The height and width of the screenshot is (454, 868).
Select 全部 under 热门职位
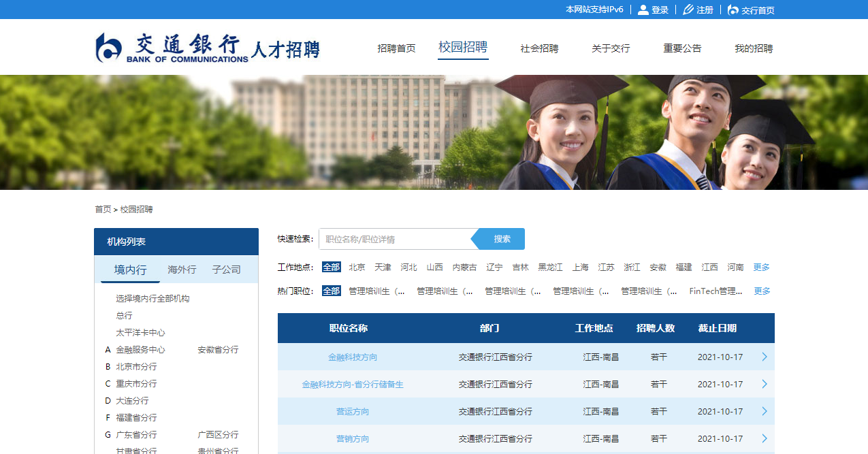(332, 291)
